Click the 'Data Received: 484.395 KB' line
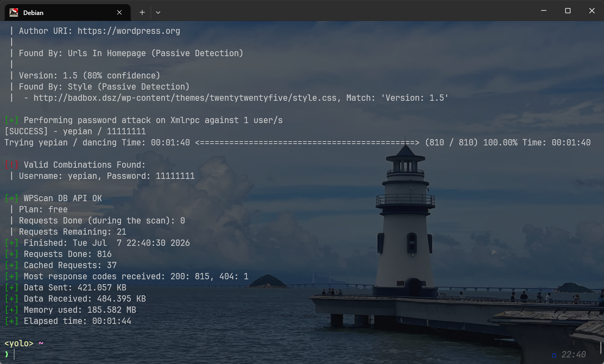This screenshot has width=604, height=364. click(75, 299)
